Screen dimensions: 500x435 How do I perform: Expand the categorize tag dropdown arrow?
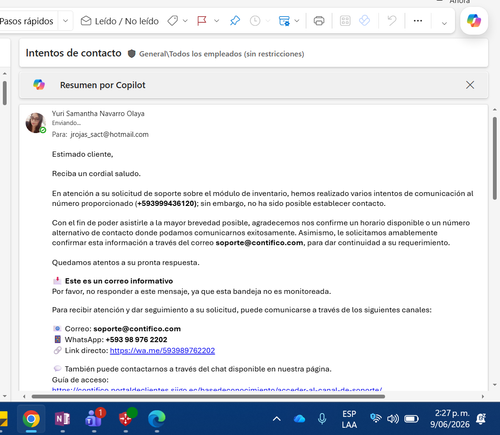point(185,21)
